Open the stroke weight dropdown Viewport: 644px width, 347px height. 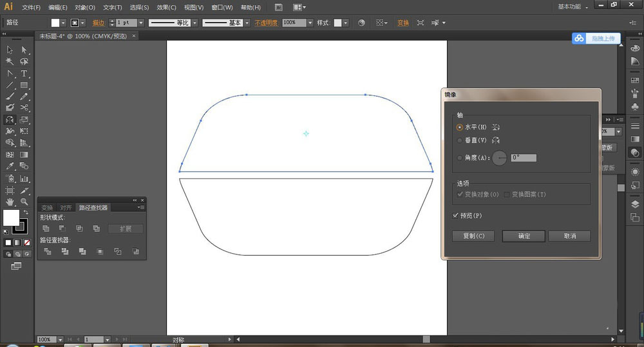(142, 23)
